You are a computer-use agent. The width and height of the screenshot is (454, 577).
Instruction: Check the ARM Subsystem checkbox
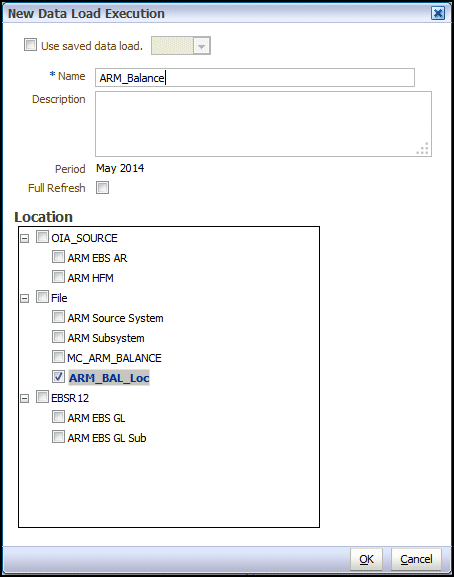[58, 336]
